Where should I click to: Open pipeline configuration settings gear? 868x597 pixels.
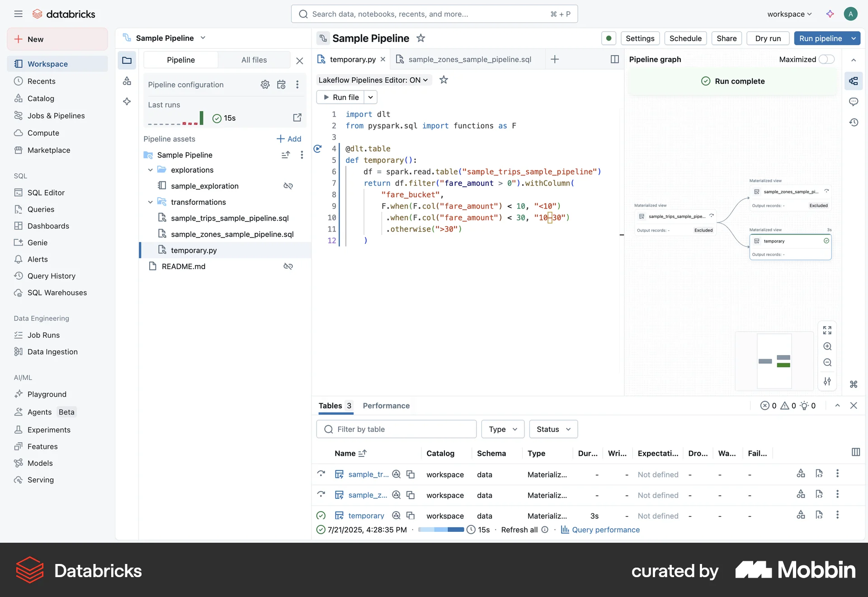click(265, 85)
